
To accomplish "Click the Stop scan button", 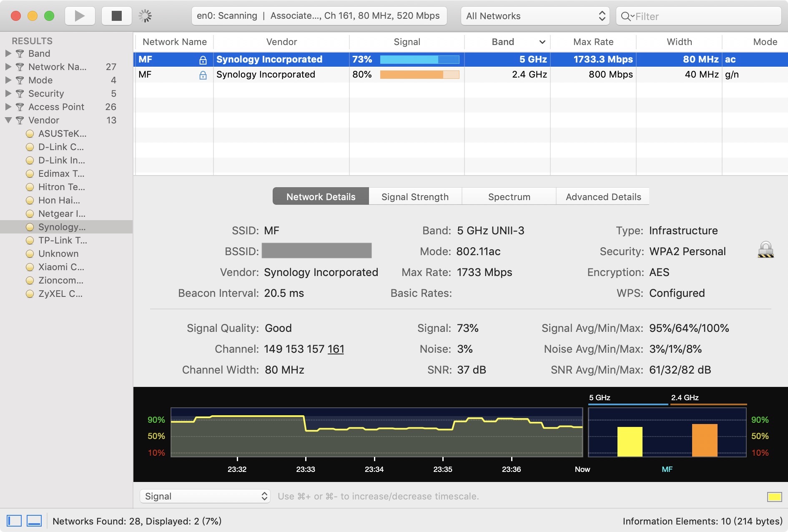I will coord(116,16).
